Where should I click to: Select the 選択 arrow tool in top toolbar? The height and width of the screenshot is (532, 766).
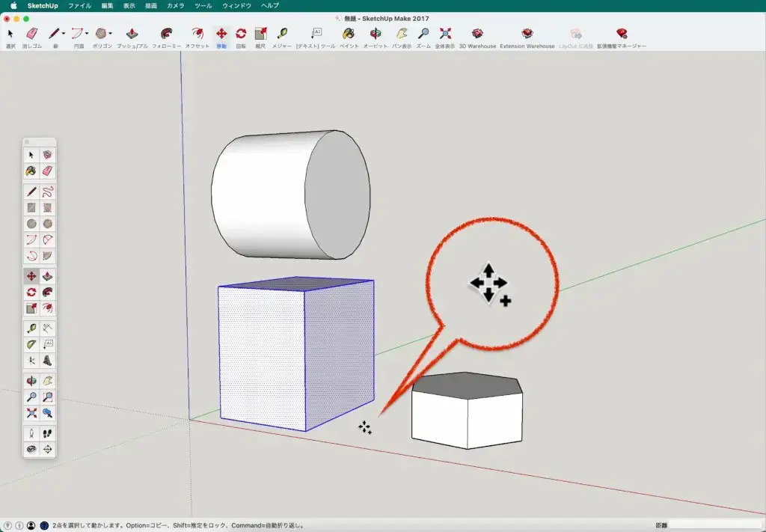click(x=10, y=34)
